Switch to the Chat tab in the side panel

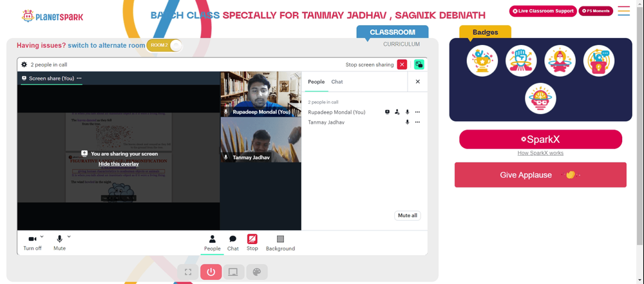tap(337, 82)
